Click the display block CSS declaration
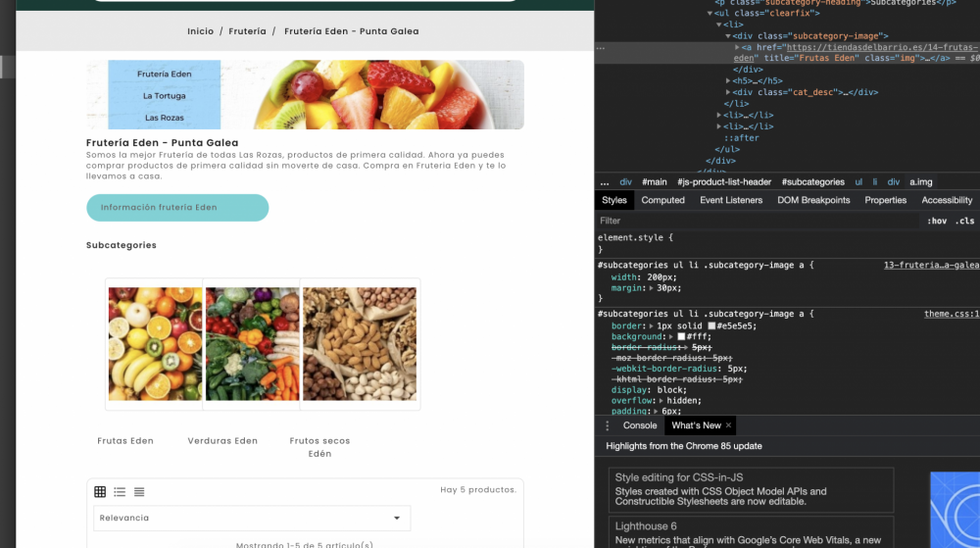 [649, 390]
